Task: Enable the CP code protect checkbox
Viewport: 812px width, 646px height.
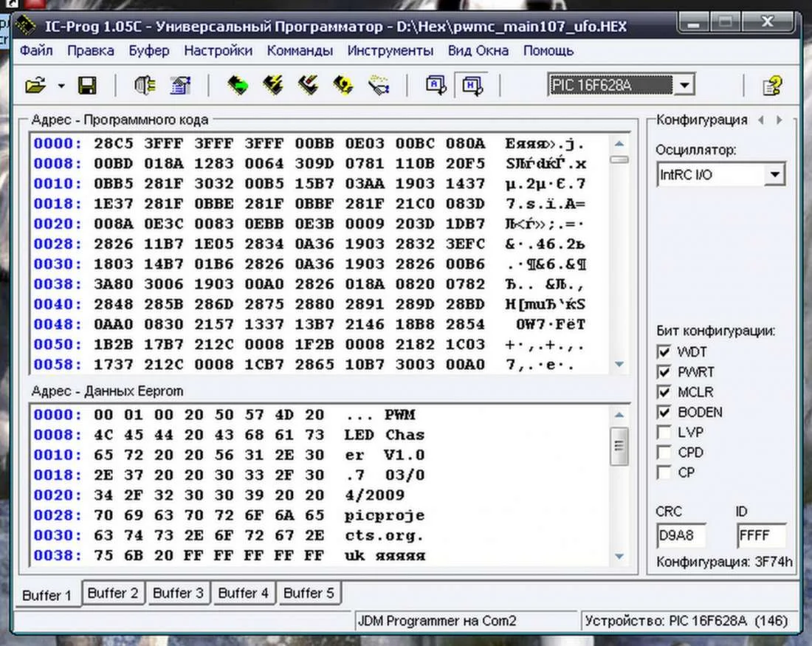Action: click(664, 473)
